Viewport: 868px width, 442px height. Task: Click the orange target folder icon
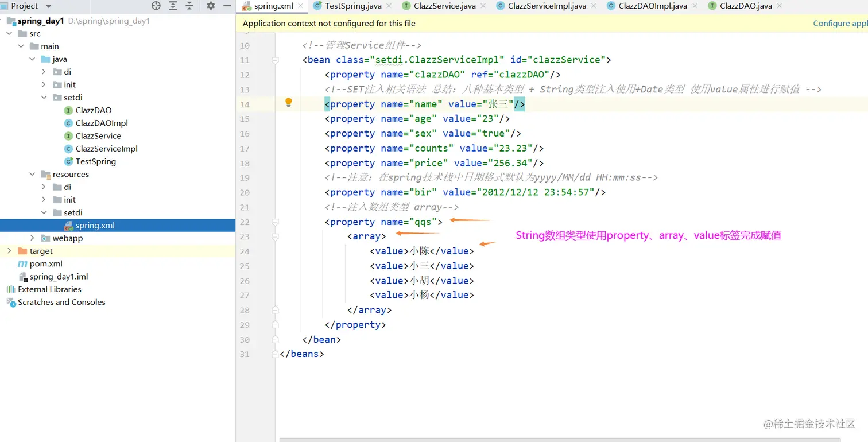pos(23,251)
